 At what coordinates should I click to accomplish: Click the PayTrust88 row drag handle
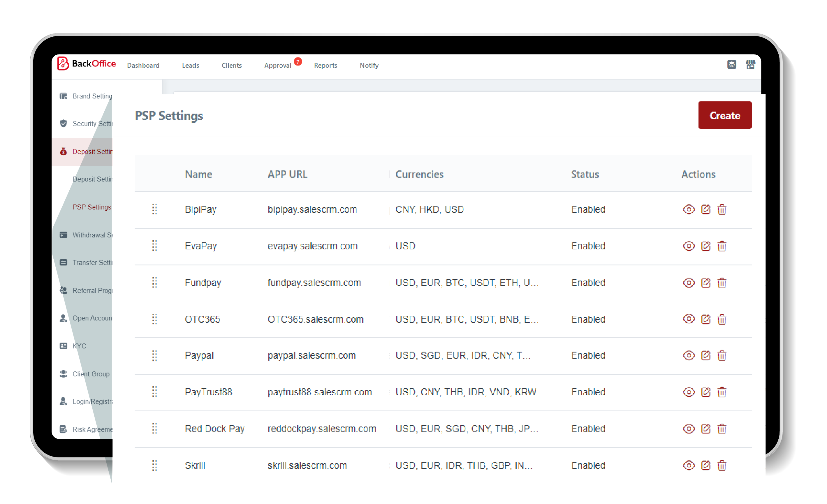tap(154, 392)
